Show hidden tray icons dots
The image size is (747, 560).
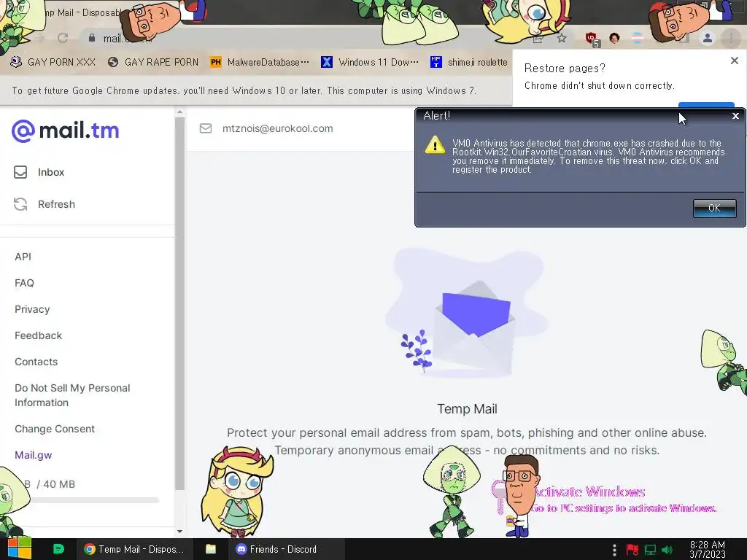(x=614, y=550)
